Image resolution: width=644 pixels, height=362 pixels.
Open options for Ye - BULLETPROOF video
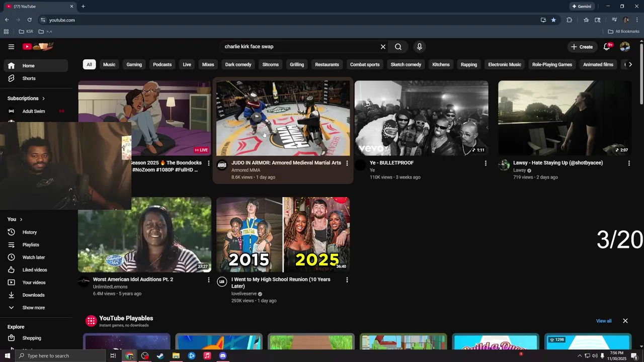[486, 163]
